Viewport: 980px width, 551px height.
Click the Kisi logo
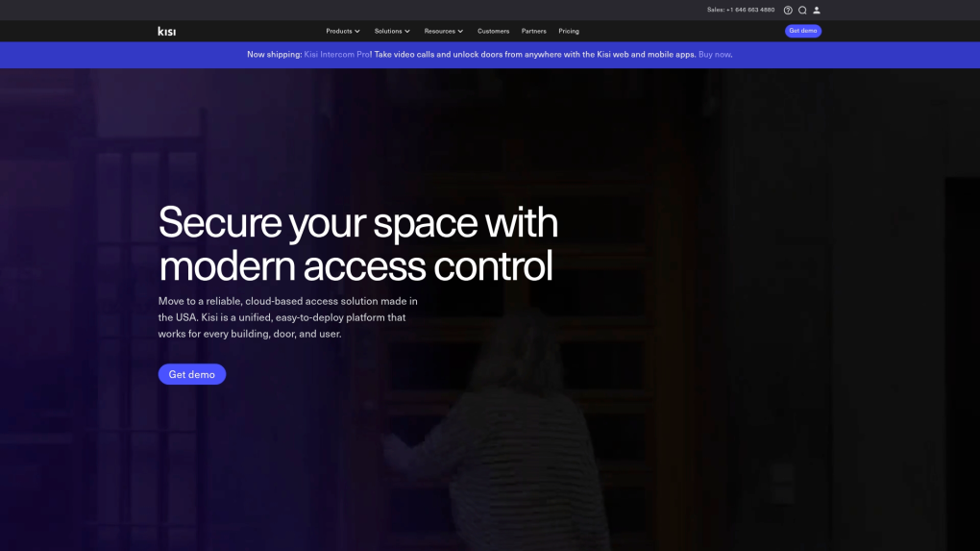coord(167,32)
